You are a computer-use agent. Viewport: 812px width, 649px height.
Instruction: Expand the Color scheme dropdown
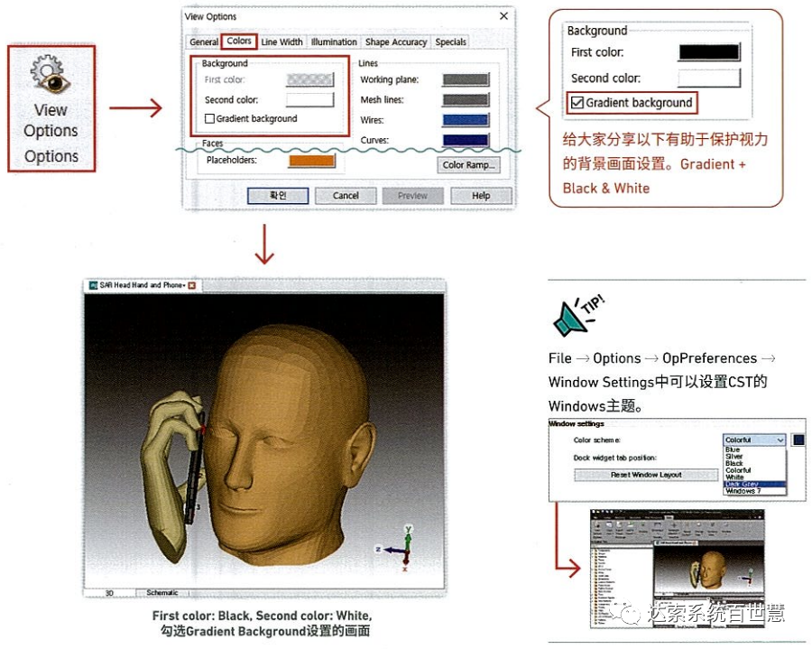754,440
